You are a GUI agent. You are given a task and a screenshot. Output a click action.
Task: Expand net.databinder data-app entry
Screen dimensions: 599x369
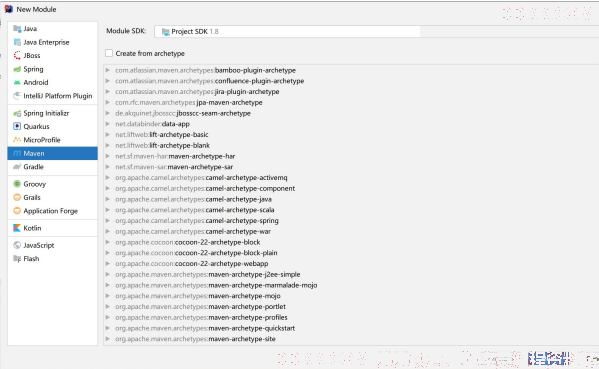coord(108,124)
